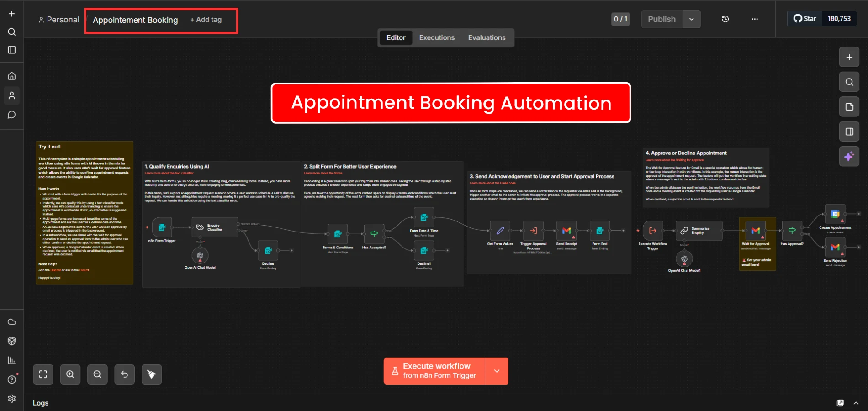Toggle the left sidebar panel icon
The width and height of the screenshot is (868, 411).
point(12,50)
